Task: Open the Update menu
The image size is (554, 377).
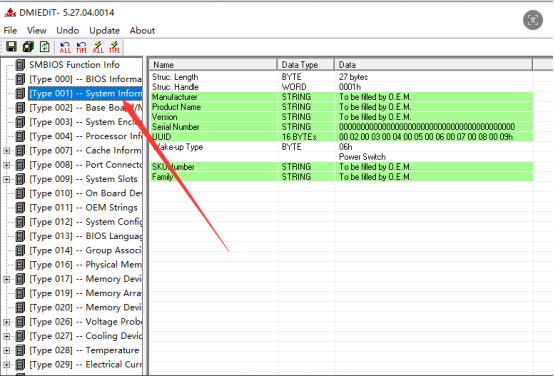Action: click(104, 30)
